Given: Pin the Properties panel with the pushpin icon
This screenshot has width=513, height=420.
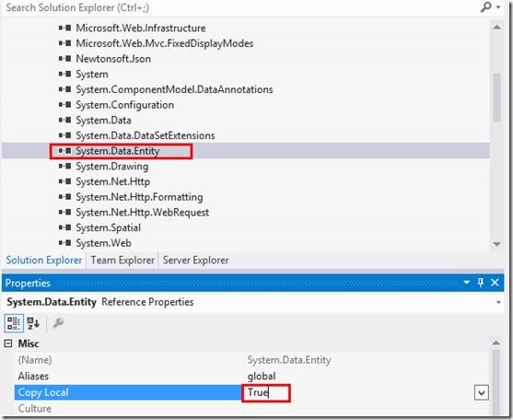Looking at the screenshot, I should pyautogui.click(x=480, y=282).
